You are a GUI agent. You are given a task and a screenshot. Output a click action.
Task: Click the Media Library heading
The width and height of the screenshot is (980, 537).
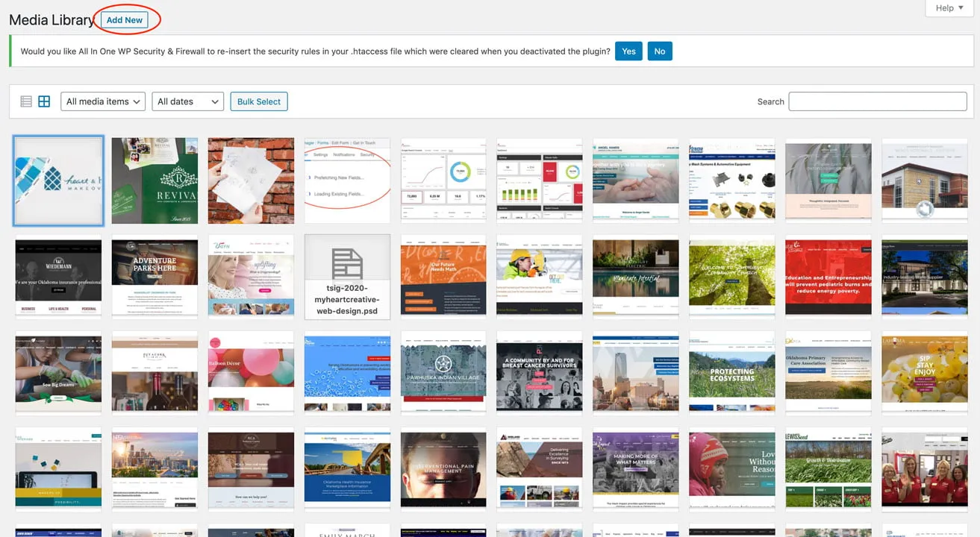pos(52,20)
